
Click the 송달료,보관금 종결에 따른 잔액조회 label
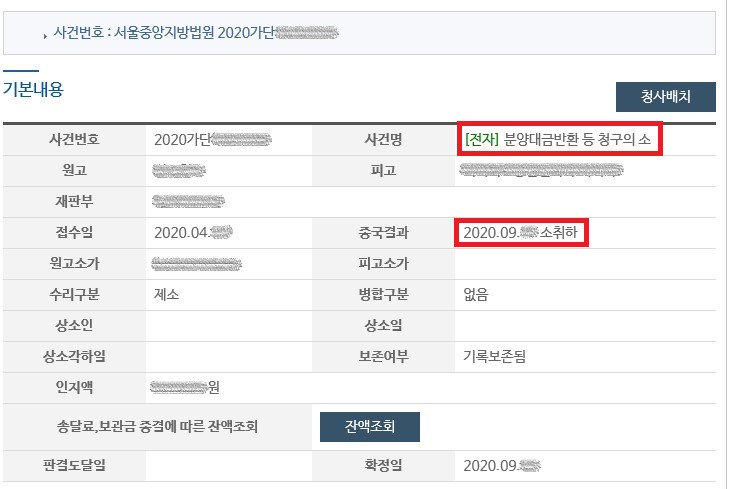pyautogui.click(x=157, y=426)
